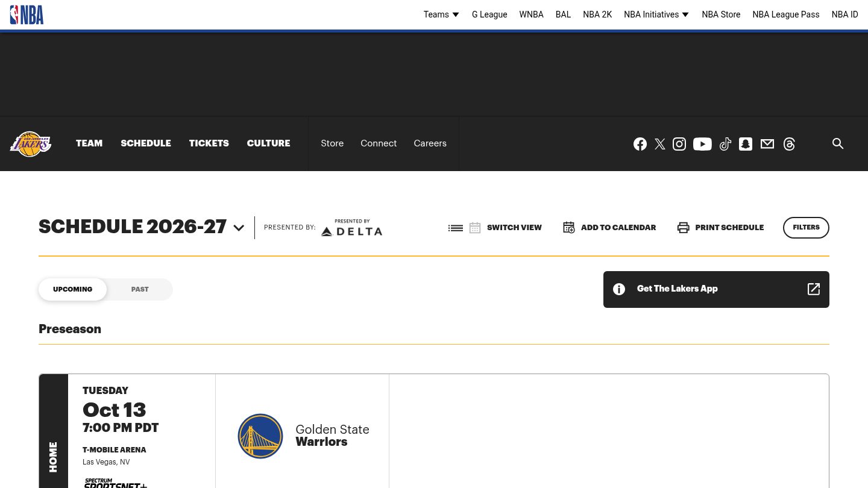Open the NBA Store link
This screenshot has height=488, width=868.
pyautogui.click(x=721, y=14)
